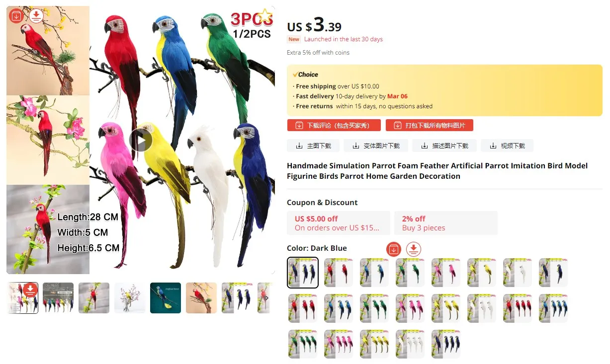Choose the three white parrots variant in last row

point(410,344)
